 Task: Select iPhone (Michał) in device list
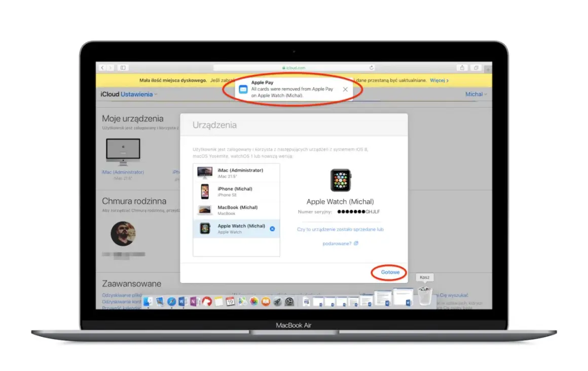click(236, 192)
